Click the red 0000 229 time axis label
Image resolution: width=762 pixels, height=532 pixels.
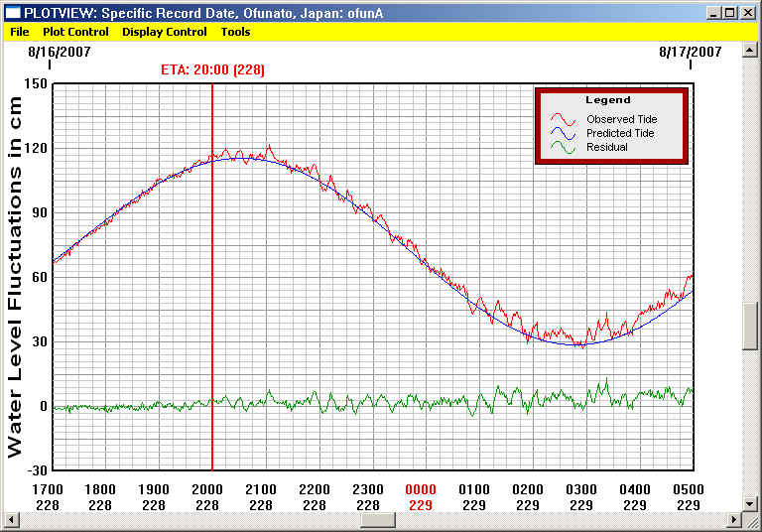(x=421, y=497)
